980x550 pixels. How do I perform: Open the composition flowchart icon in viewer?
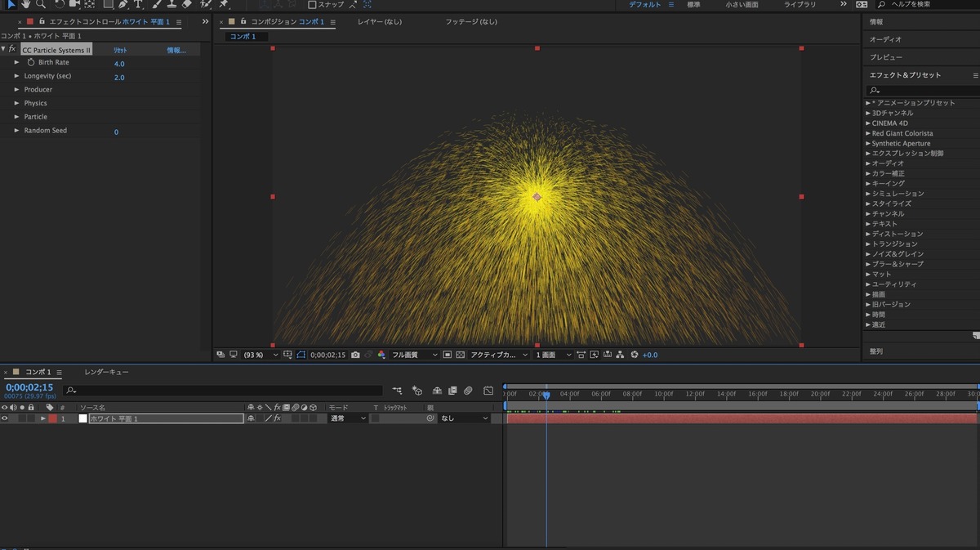(620, 355)
